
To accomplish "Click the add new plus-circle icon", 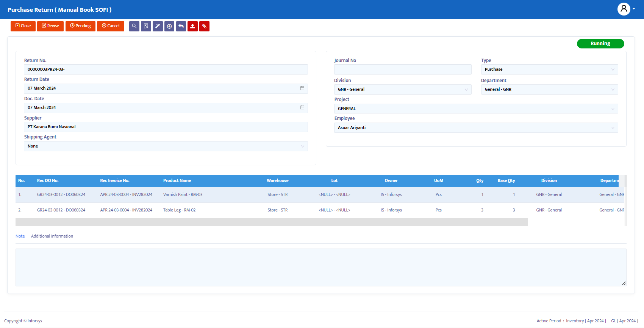I will point(169,26).
